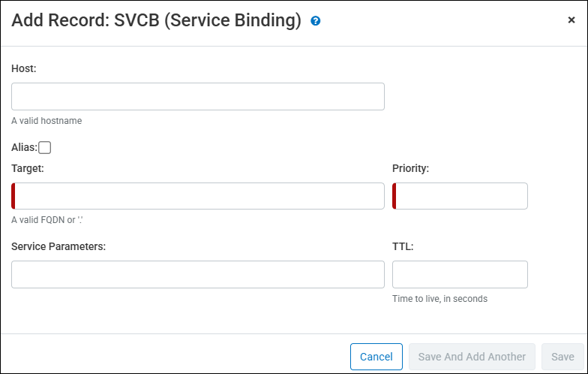Click into the Target text box
The width and height of the screenshot is (588, 374).
coord(198,196)
